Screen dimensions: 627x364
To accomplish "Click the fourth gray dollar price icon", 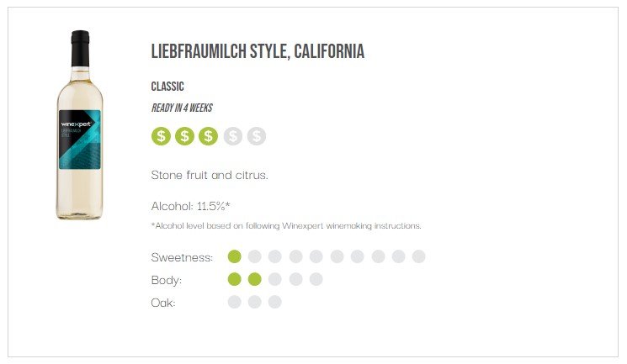I will 233,136.
